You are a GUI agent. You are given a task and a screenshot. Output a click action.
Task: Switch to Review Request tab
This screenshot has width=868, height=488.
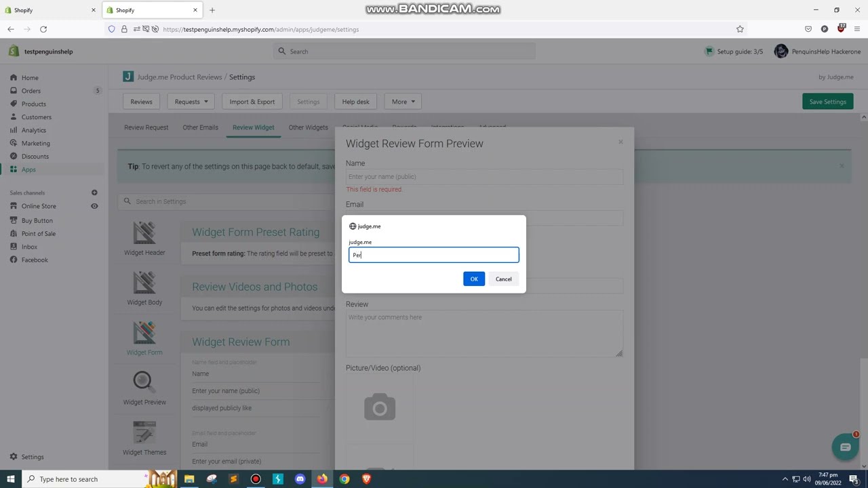coord(146,127)
